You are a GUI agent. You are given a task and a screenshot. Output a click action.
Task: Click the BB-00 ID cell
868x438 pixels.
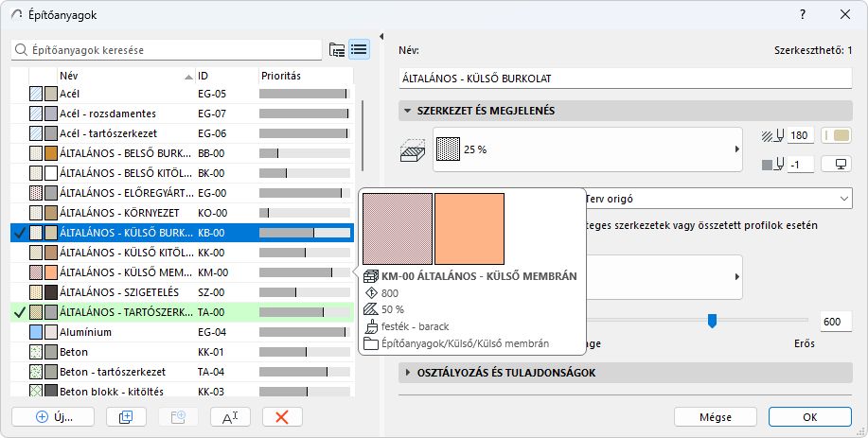211,153
